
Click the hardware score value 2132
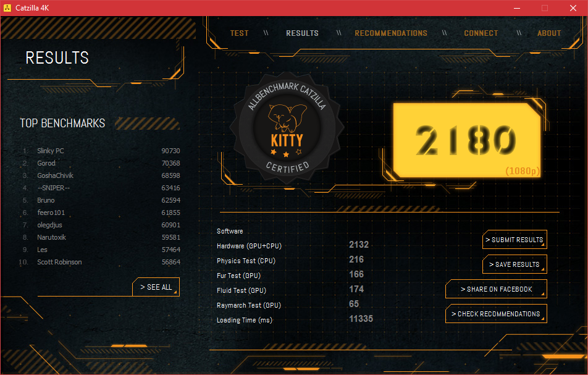(x=359, y=245)
